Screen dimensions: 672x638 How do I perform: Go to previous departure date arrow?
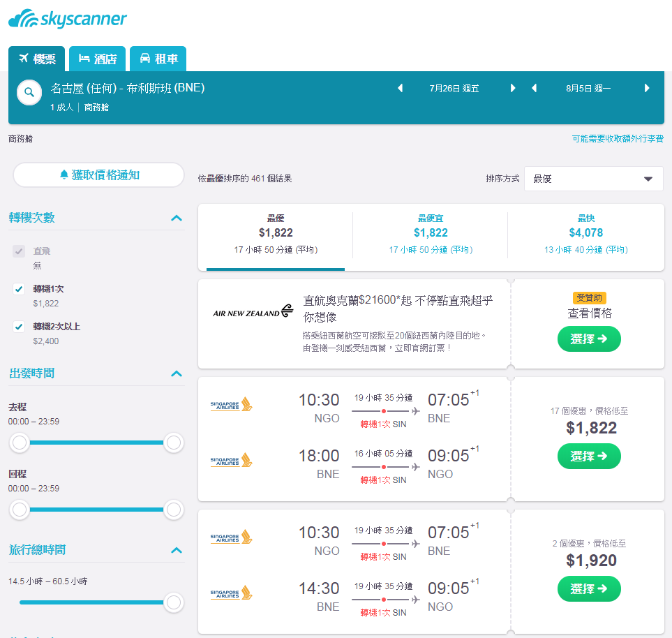401,89
